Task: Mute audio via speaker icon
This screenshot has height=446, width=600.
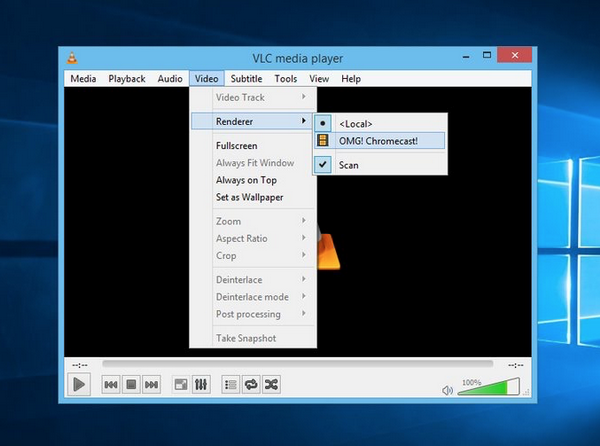Action: 448,390
